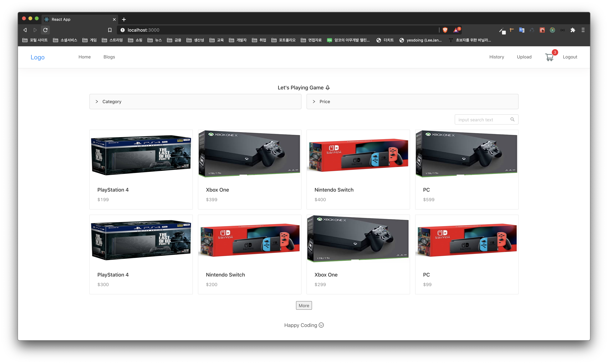The width and height of the screenshot is (608, 364).
Task: Open History in the navigation menu
Action: point(496,57)
